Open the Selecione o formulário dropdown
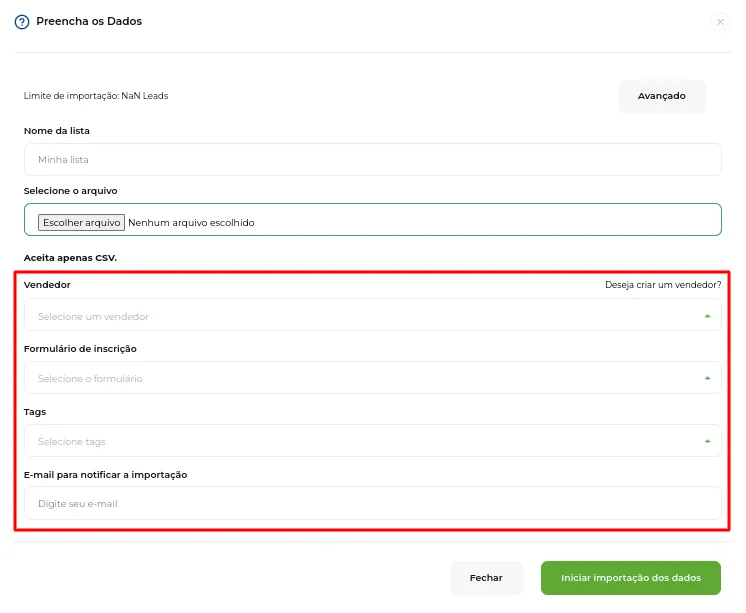This screenshot has width=746, height=613. [373, 377]
